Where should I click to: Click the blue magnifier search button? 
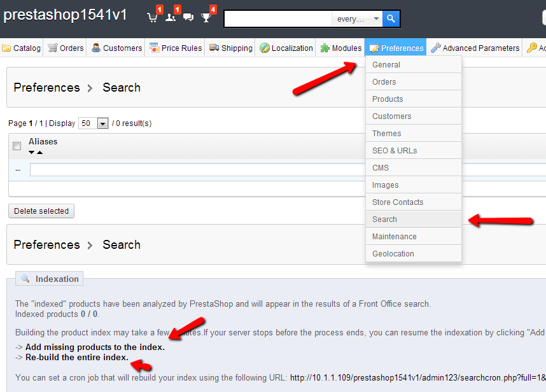(x=391, y=18)
